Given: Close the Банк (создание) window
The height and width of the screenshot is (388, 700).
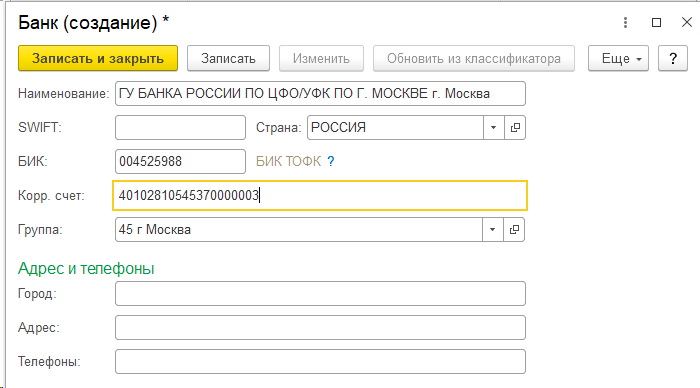Looking at the screenshot, I should click(x=687, y=22).
